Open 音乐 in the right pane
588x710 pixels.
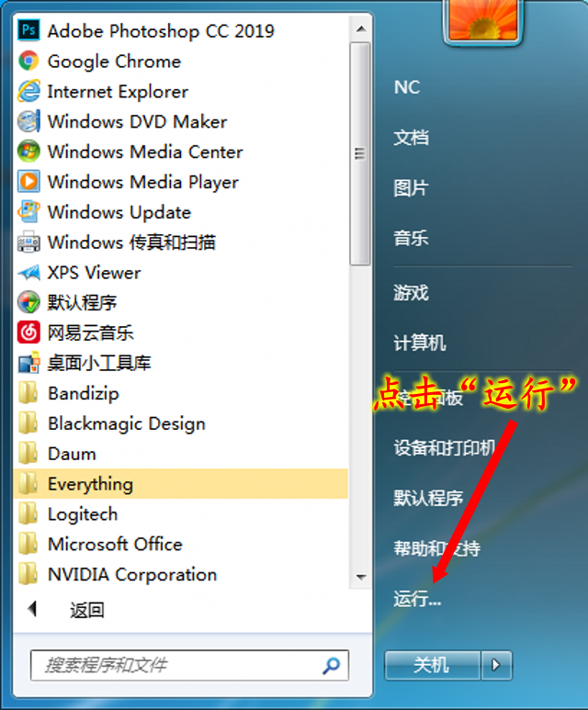pos(411,238)
